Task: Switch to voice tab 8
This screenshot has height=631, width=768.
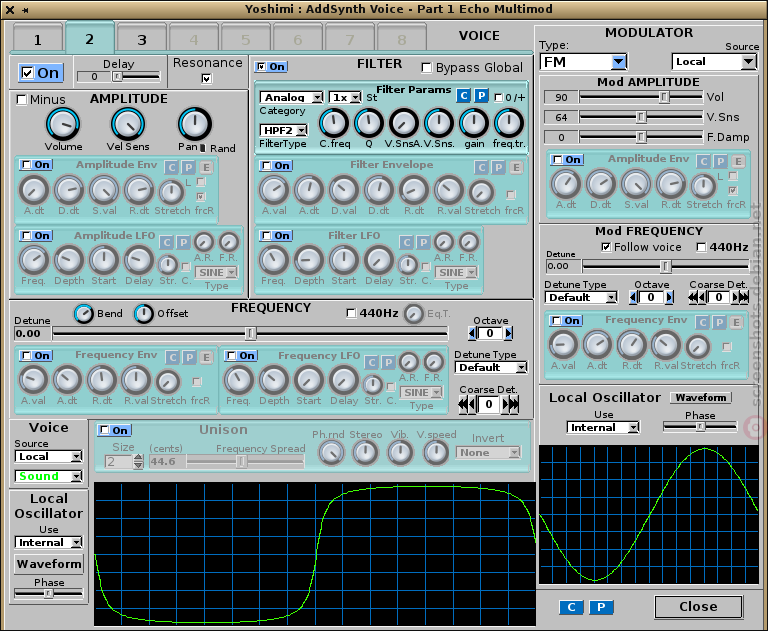Action: pos(402,38)
